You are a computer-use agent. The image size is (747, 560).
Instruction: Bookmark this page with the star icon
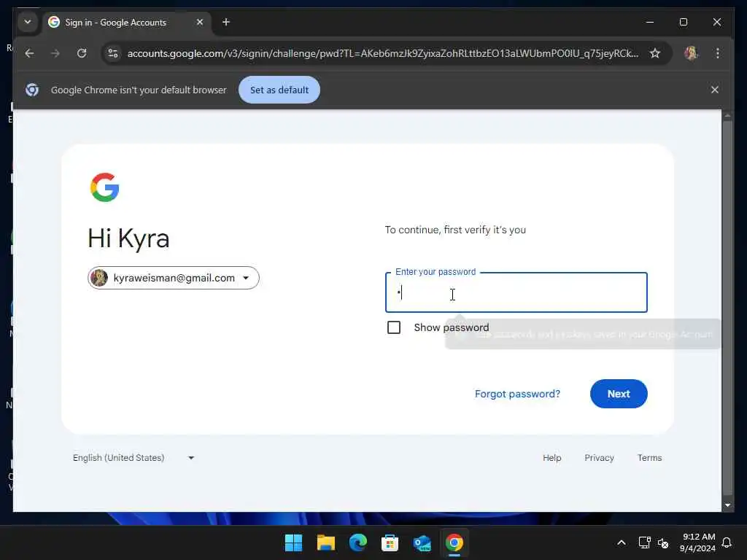(655, 53)
